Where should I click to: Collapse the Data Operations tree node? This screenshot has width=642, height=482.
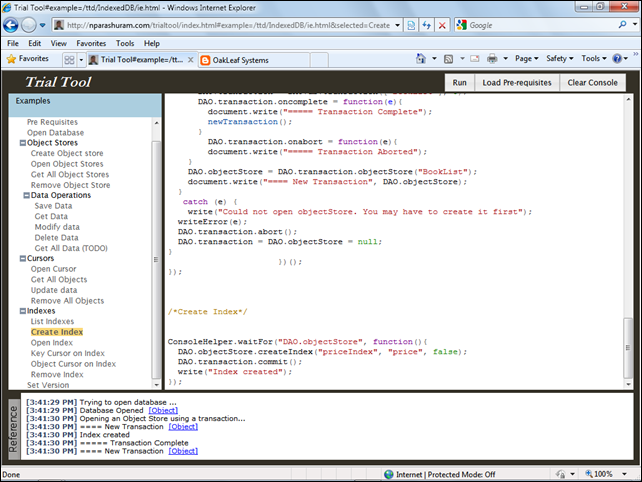coord(27,195)
